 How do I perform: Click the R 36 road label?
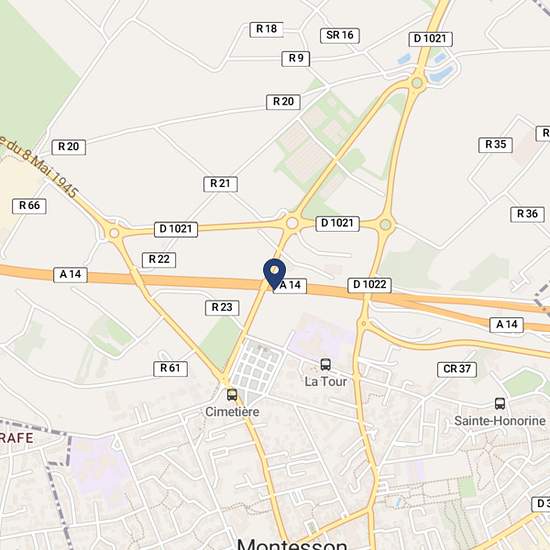528,214
